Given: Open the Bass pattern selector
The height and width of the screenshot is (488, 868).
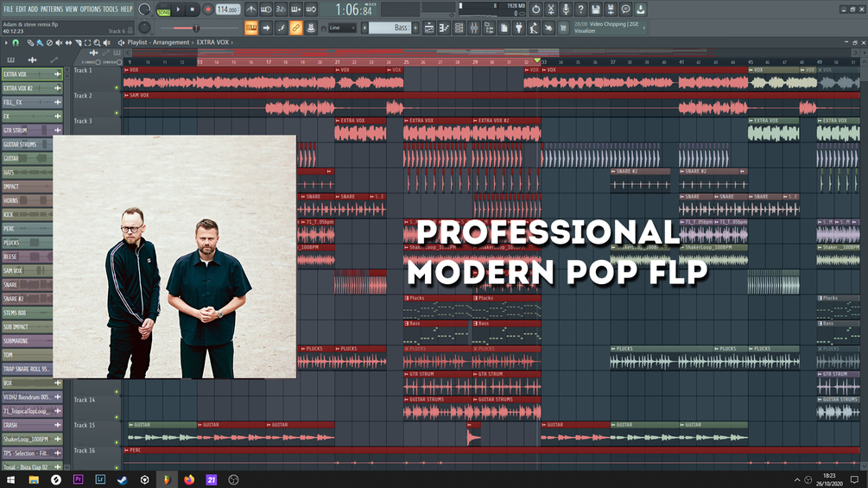Looking at the screenshot, I should coord(390,28).
